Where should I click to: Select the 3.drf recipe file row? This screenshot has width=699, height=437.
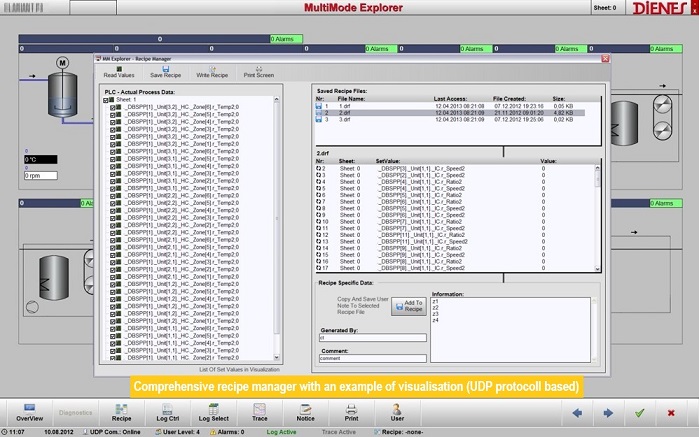346,119
